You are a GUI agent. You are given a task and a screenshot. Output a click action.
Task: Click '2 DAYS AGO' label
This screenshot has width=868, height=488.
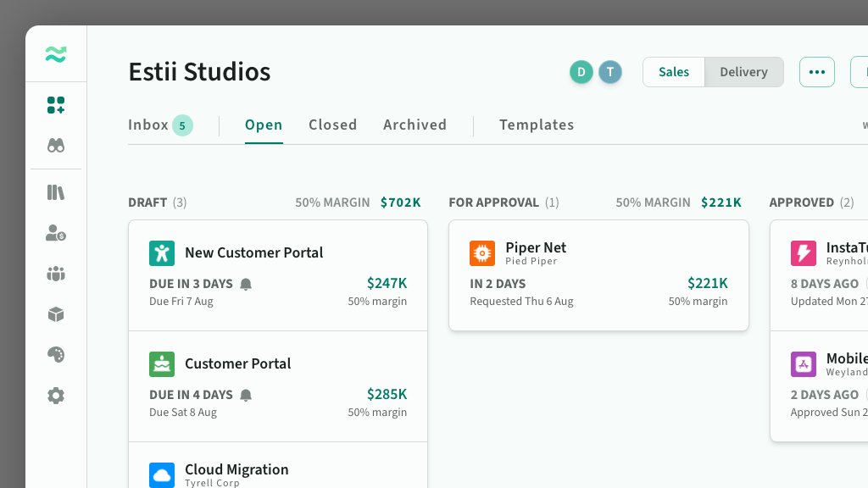(x=824, y=395)
